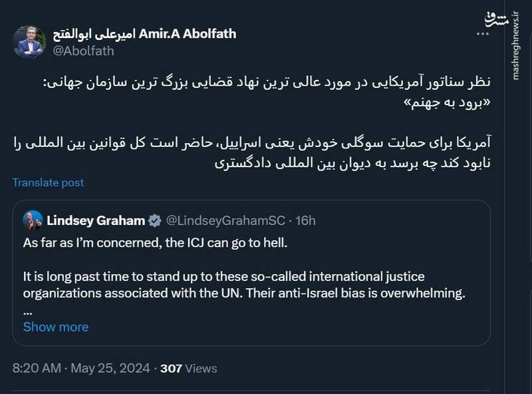Open Amir.A Abolfath's profile picture
This screenshot has width=532, height=394.
[x=29, y=37]
